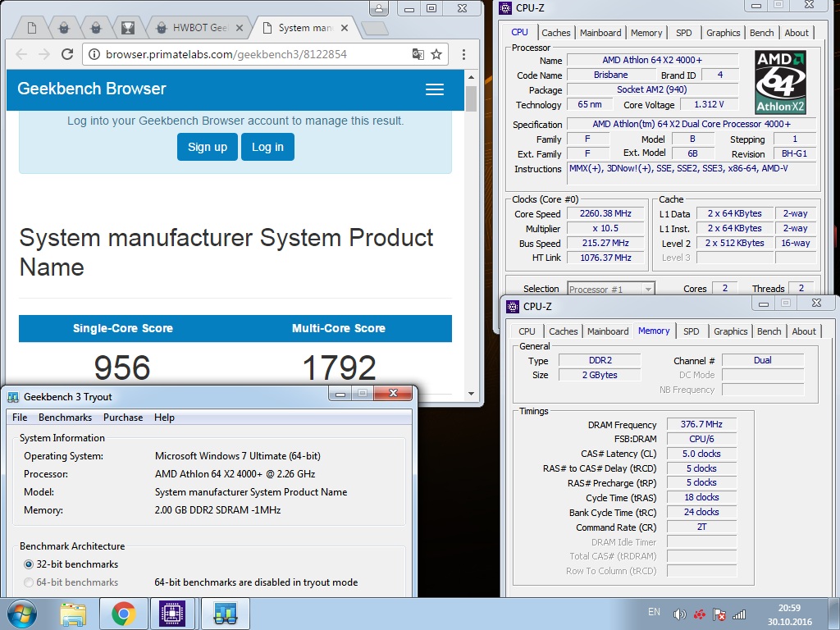Screen dimensions: 840x630
Task: Open Geekbench Benchmarks menu
Action: 65,418
